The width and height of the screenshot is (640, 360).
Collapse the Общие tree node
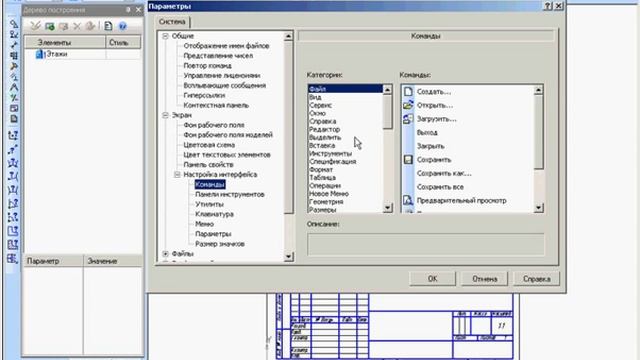coord(165,36)
